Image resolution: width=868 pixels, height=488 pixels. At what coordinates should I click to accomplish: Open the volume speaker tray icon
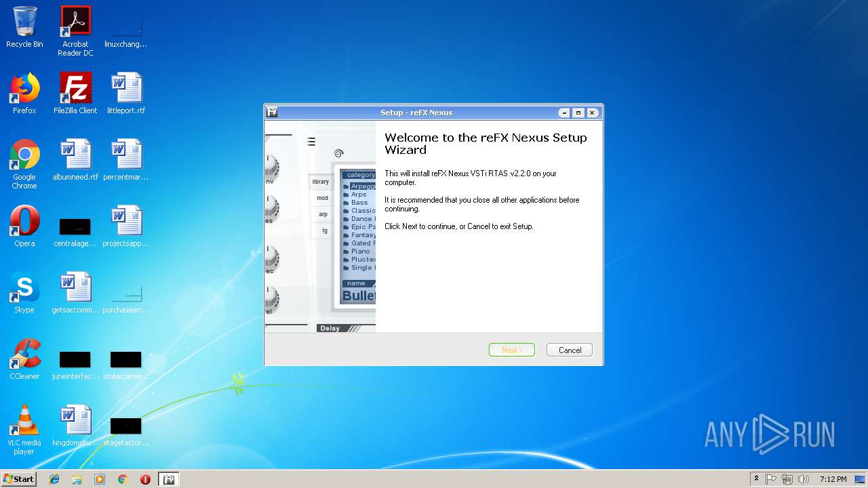click(x=804, y=479)
